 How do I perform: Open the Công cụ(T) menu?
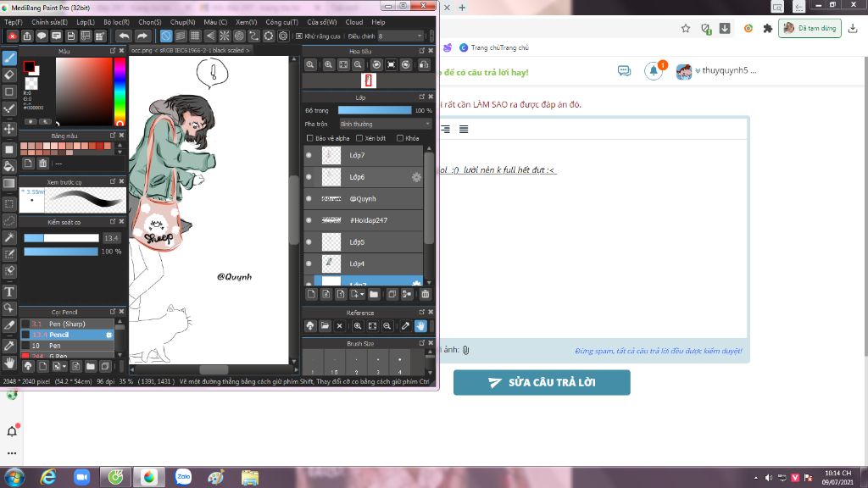[x=281, y=22]
